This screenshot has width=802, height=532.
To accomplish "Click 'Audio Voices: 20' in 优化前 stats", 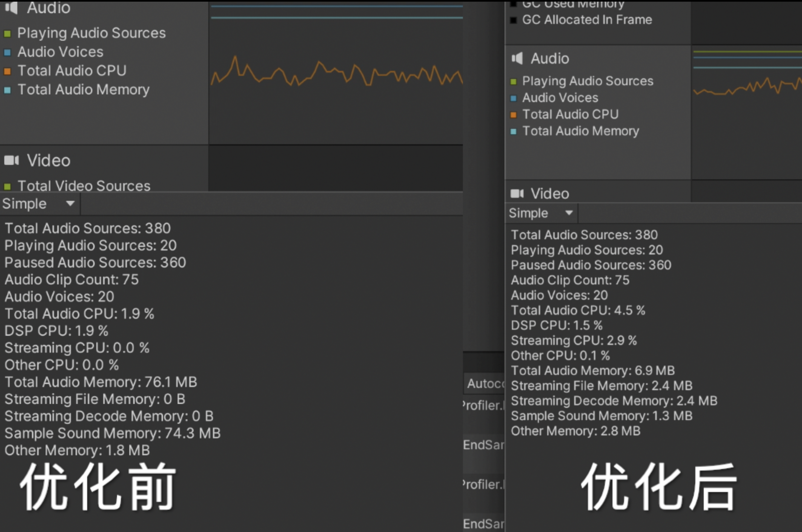I will [59, 297].
